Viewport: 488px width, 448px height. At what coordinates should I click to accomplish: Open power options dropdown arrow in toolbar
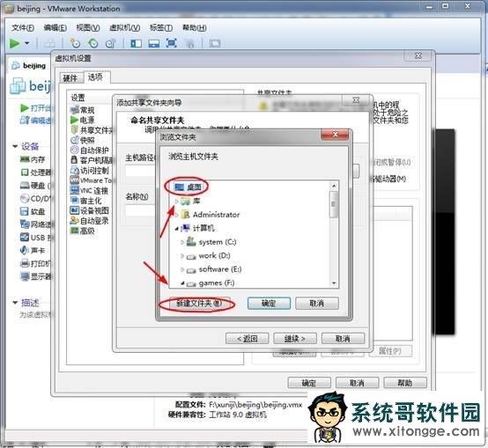(27, 43)
